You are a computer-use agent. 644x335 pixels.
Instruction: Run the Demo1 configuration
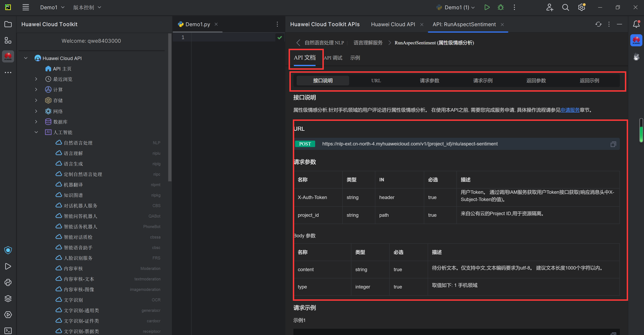[487, 7]
